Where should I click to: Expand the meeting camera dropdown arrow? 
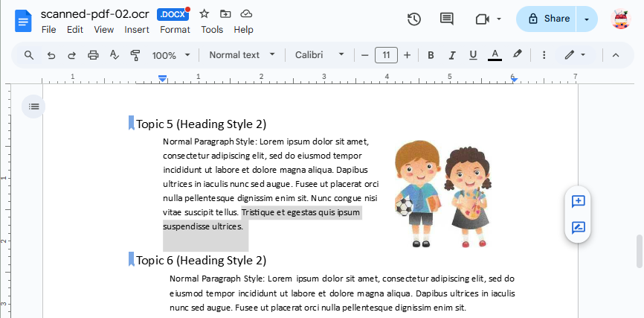pyautogui.click(x=498, y=19)
